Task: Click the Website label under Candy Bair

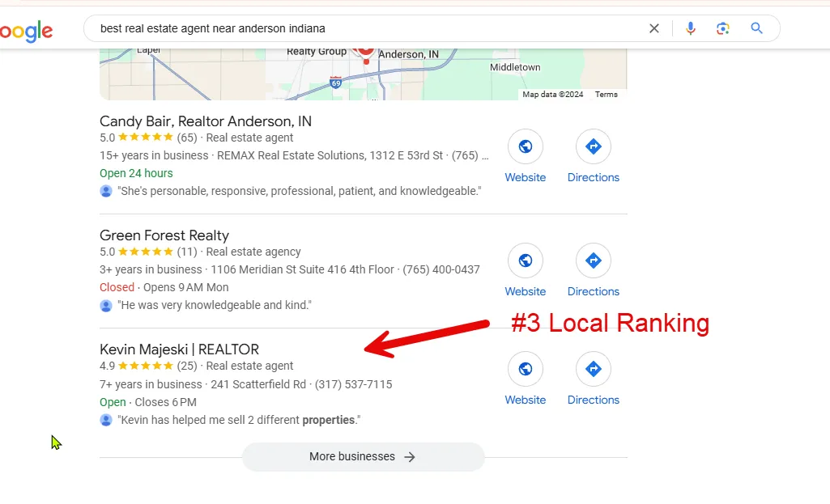Action: pos(525,178)
